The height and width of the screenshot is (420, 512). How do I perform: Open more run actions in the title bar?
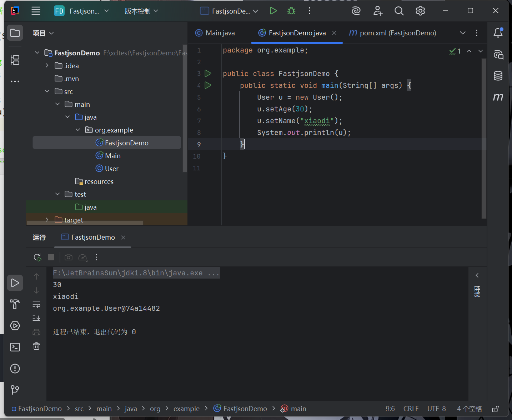click(x=310, y=11)
